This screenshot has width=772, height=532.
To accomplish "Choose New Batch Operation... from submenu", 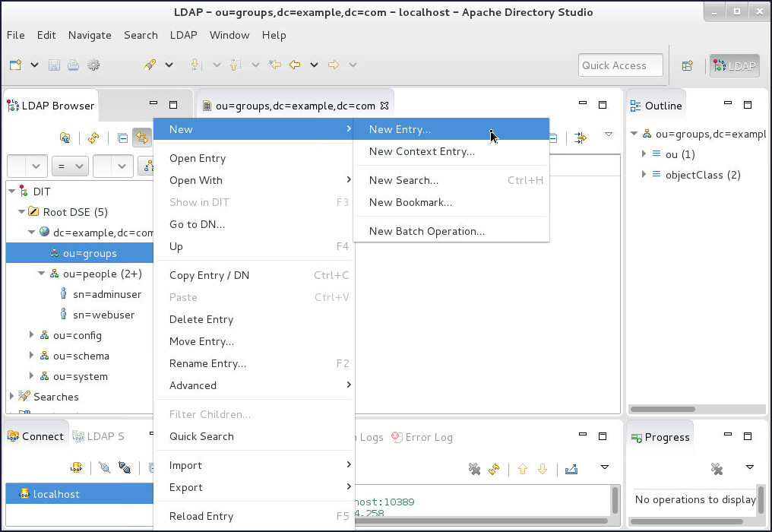I will 451,232.
